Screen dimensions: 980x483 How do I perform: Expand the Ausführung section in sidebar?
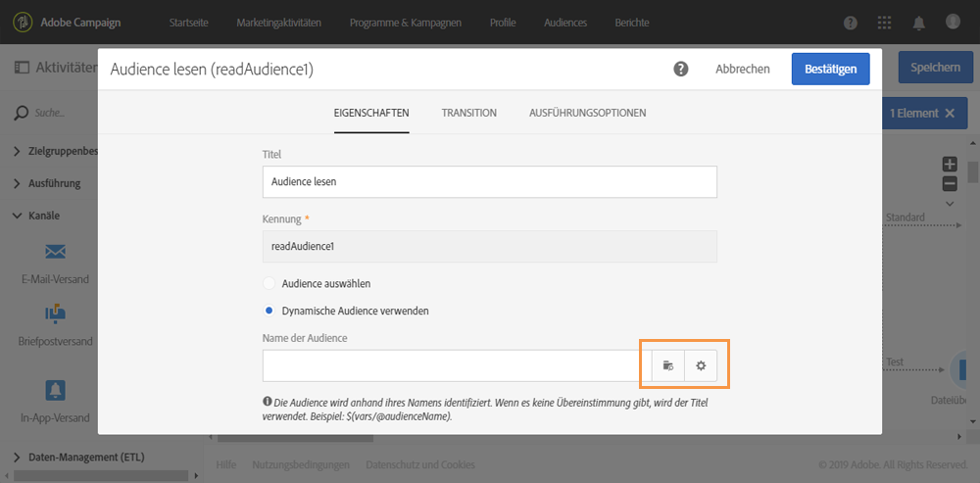[19, 183]
